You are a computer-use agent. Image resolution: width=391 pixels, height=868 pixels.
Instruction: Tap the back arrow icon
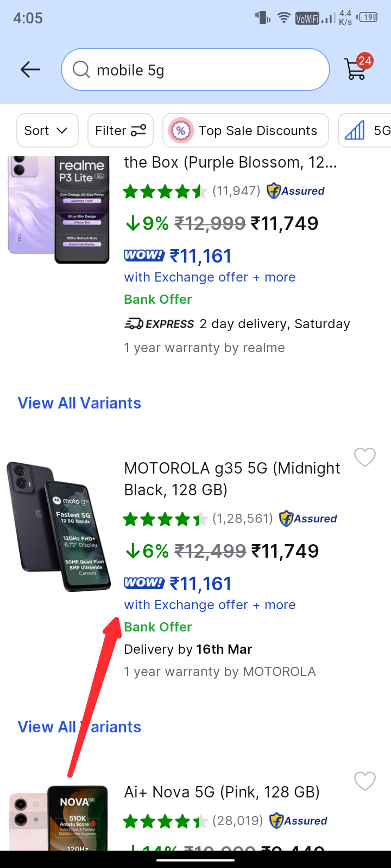click(x=30, y=69)
